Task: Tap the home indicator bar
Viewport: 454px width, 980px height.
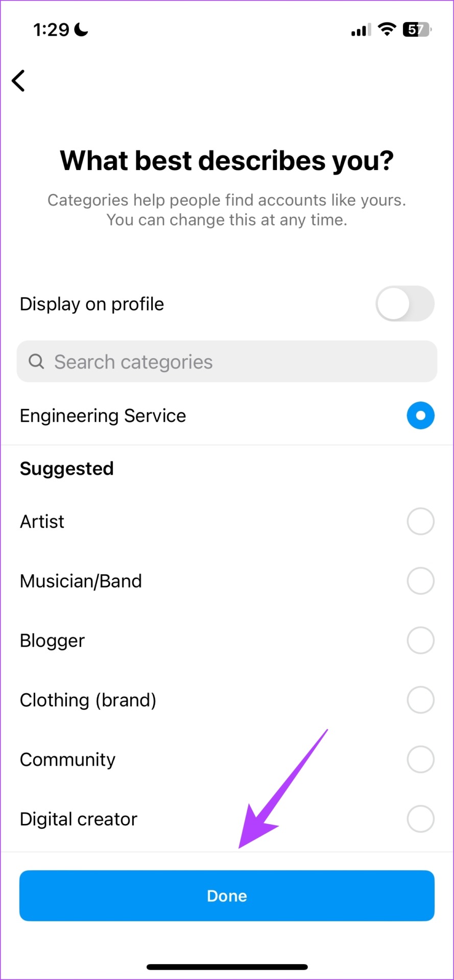Action: pos(227,967)
